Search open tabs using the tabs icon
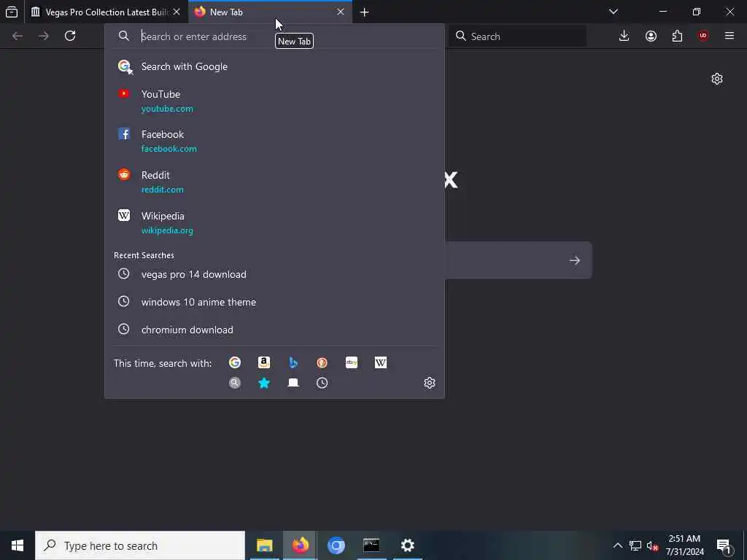747x560 pixels. [x=293, y=383]
